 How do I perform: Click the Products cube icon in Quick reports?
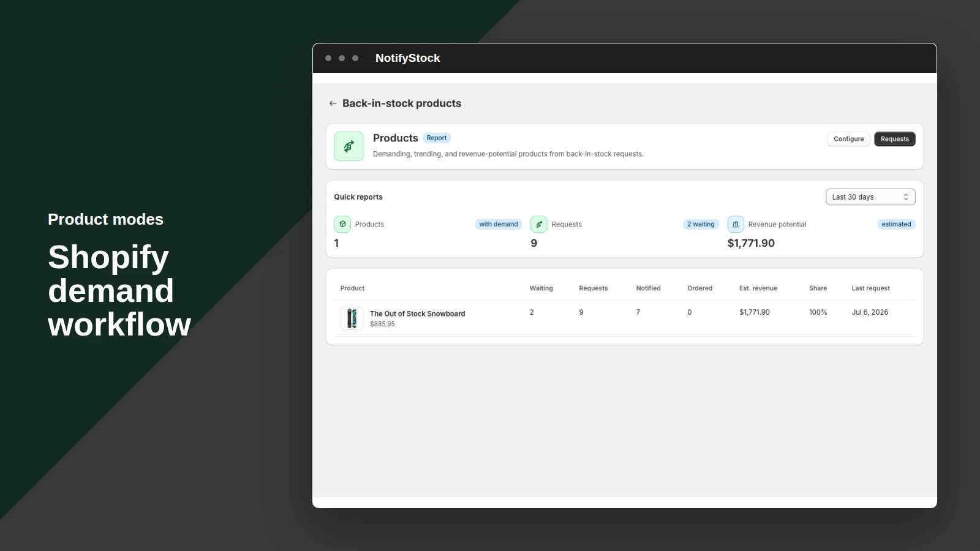click(x=342, y=224)
